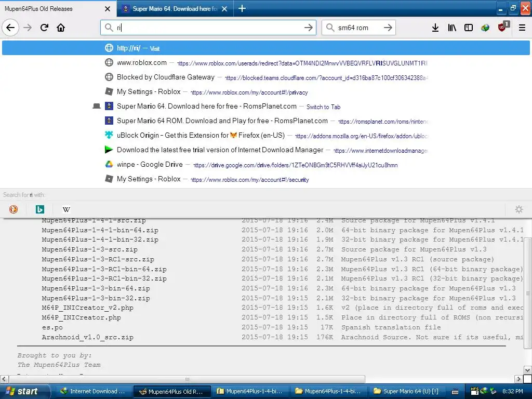532x399 pixels.
Task: Click the forward navigation arrow
Action: pyautogui.click(x=28, y=28)
